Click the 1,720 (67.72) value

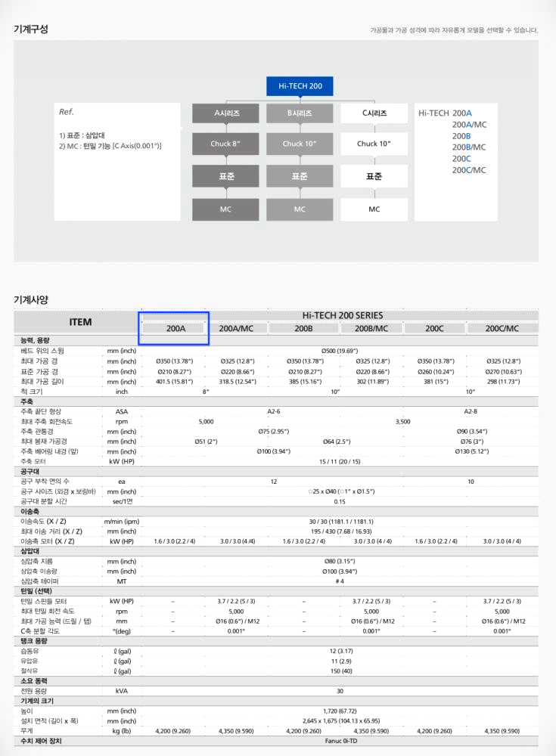[x=340, y=711]
